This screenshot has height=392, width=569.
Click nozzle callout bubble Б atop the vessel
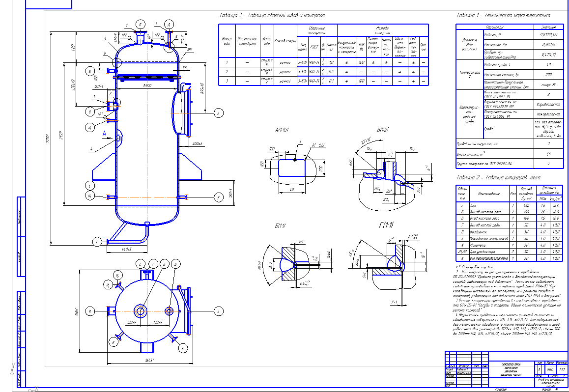click(140, 24)
